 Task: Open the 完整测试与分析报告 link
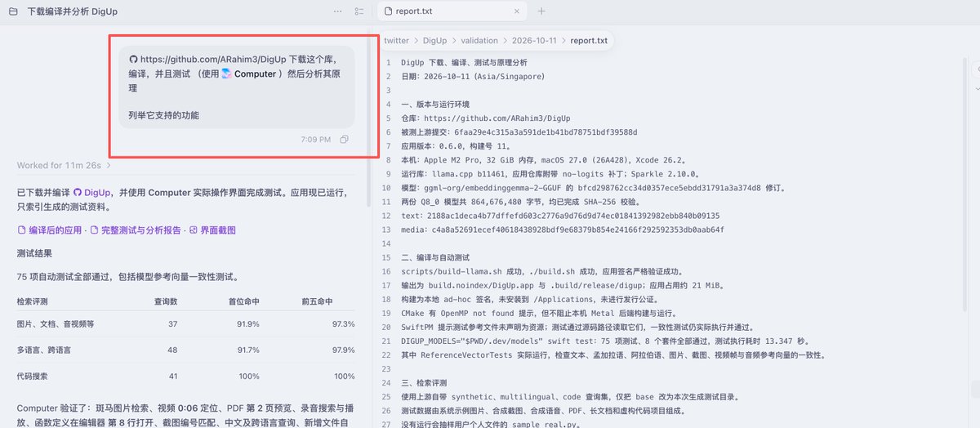coord(141,230)
